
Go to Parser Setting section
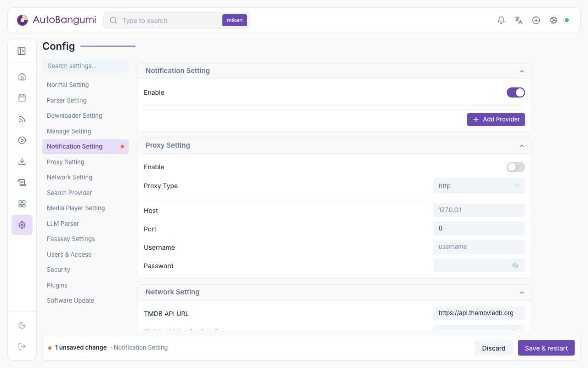click(x=85, y=100)
